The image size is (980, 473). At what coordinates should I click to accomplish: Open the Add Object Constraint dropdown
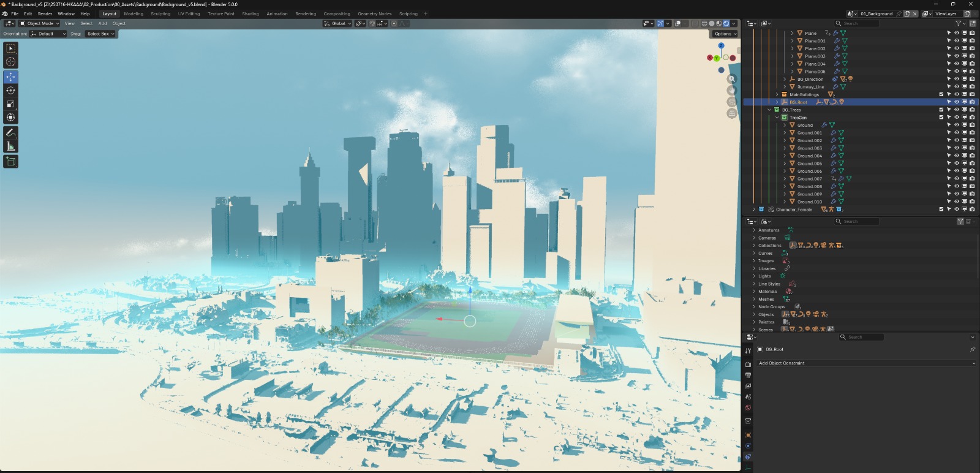click(866, 363)
